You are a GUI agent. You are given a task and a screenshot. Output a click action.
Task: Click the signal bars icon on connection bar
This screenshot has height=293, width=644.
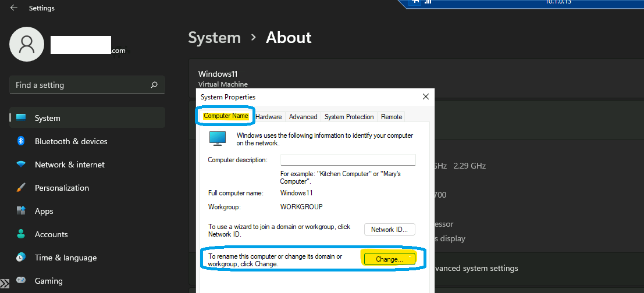428,2
